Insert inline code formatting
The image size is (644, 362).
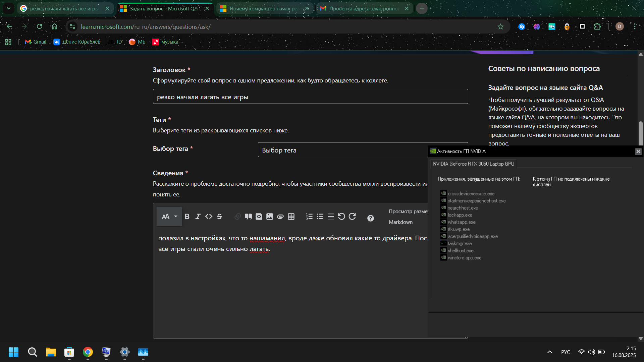tap(209, 217)
